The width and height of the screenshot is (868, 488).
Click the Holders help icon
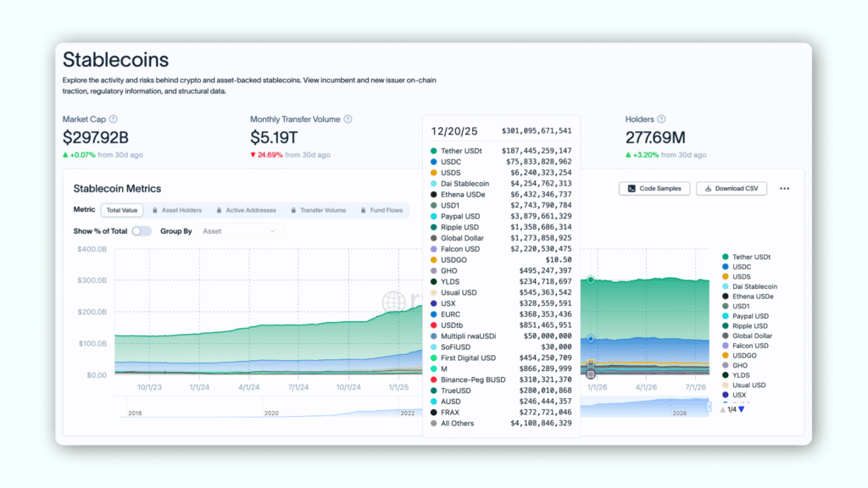(661, 119)
